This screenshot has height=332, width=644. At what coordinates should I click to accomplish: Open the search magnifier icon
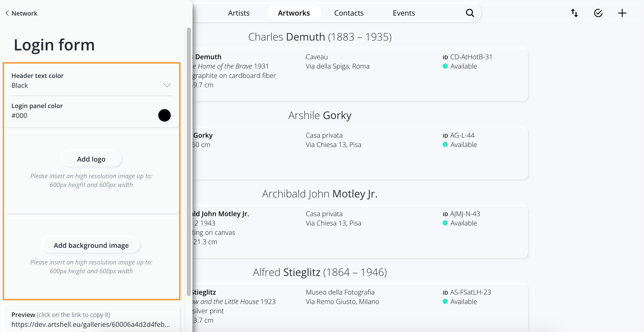470,13
